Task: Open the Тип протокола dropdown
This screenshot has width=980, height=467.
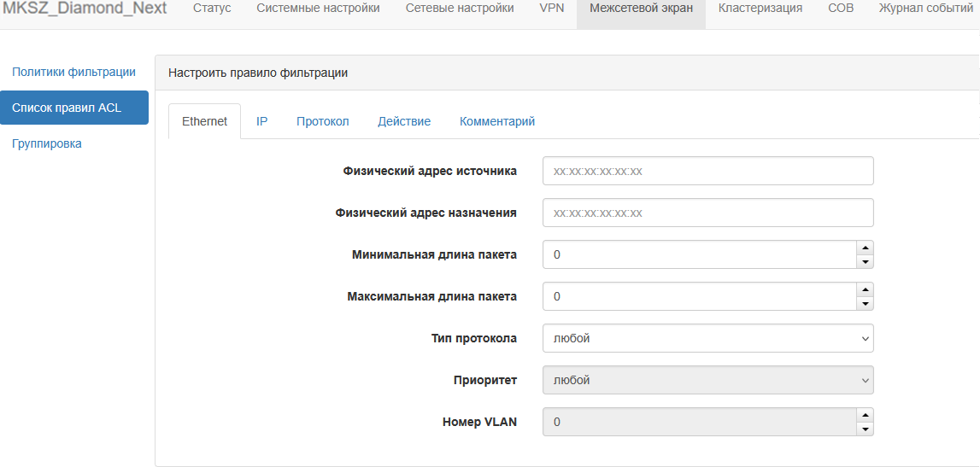Action: pyautogui.click(x=707, y=338)
